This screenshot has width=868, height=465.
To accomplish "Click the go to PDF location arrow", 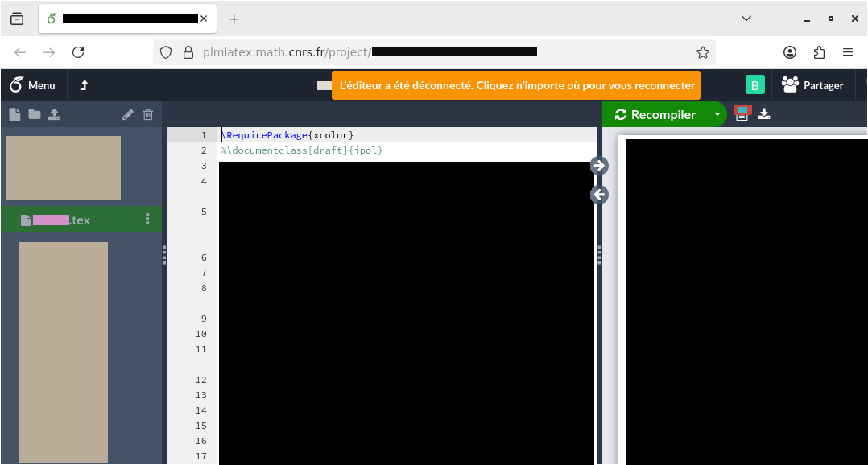I will pyautogui.click(x=599, y=166).
